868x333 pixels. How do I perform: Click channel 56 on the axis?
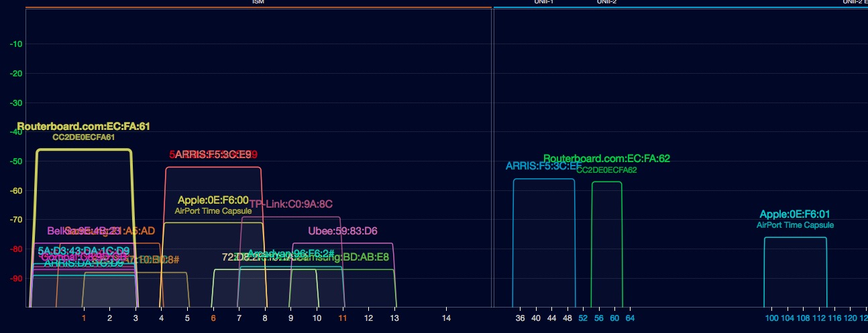point(599,318)
